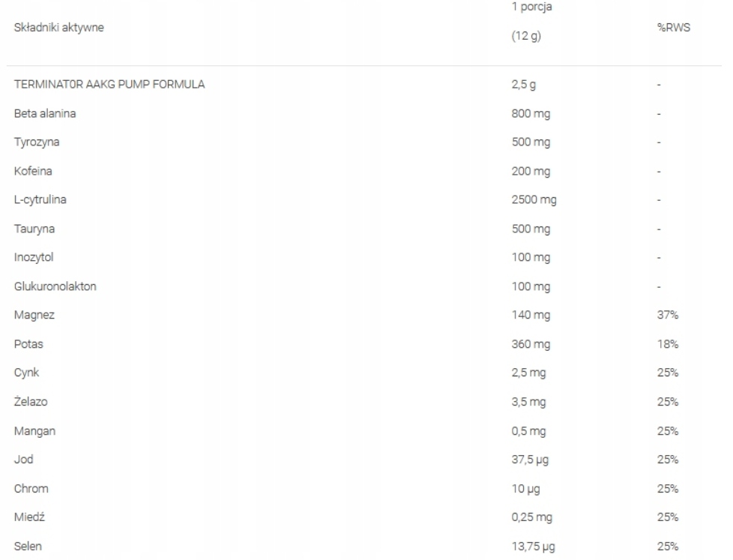Click the Beta alanina ingredient
The image size is (733, 560).
[44, 114]
